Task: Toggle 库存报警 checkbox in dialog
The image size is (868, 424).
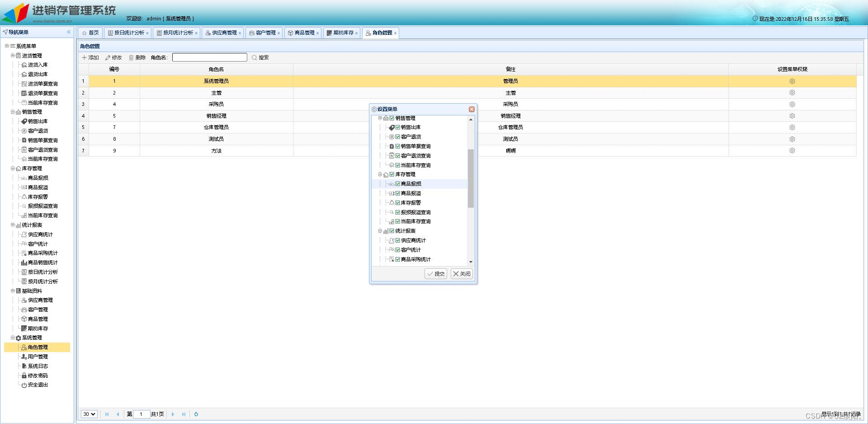Action: [398, 203]
